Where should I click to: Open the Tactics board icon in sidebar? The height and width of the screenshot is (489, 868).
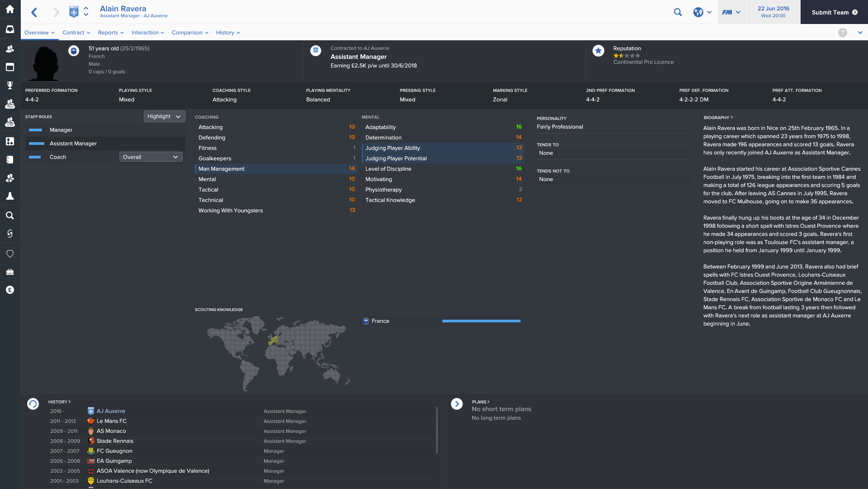tap(10, 141)
